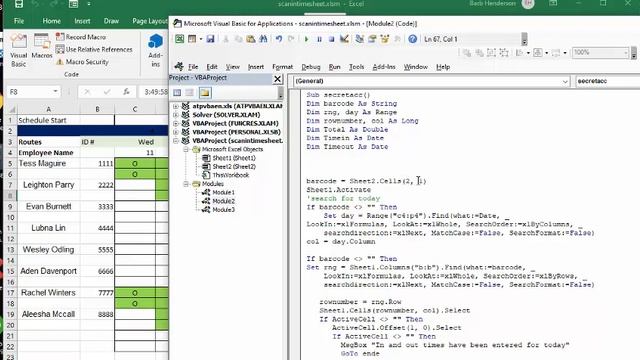Open VBA Edit menu
The width and height of the screenshot is (640, 360).
pos(212,67)
